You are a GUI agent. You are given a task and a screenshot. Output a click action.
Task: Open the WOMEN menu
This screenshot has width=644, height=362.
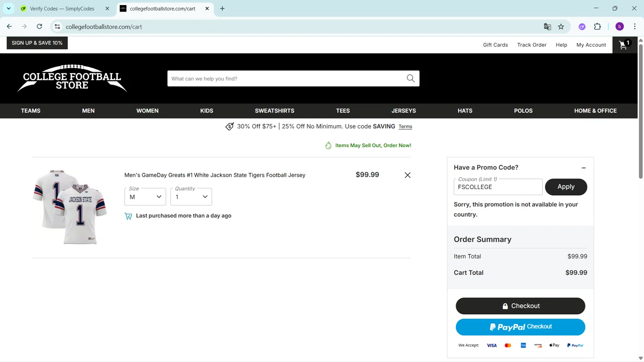point(147,111)
